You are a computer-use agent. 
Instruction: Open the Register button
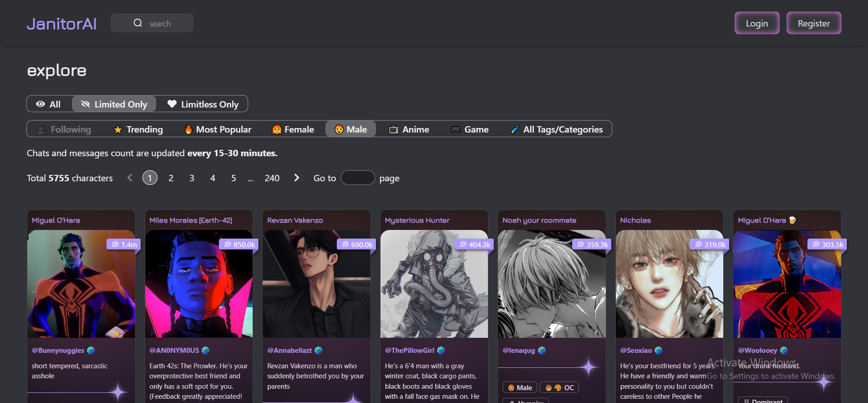[x=814, y=23]
